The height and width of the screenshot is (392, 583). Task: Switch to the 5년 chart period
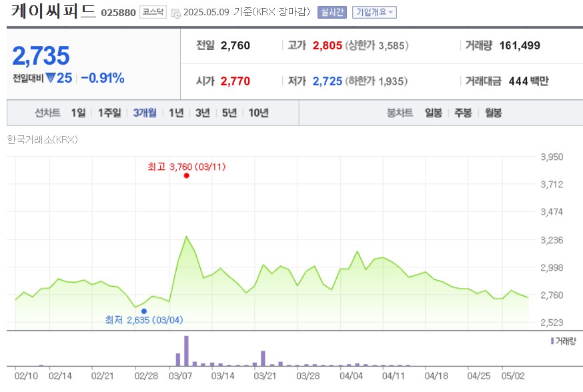pyautogui.click(x=229, y=113)
